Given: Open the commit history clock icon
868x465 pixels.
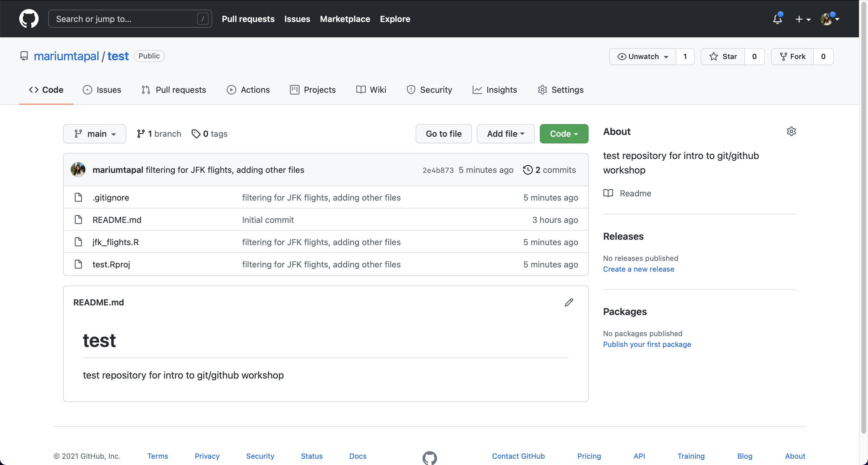Looking at the screenshot, I should tap(528, 170).
